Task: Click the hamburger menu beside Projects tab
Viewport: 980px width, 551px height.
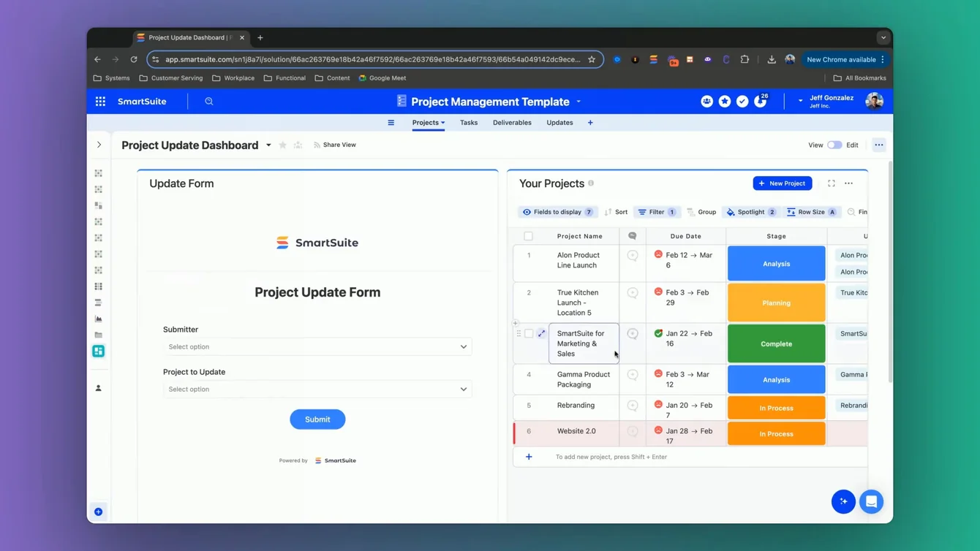Action: pyautogui.click(x=391, y=123)
